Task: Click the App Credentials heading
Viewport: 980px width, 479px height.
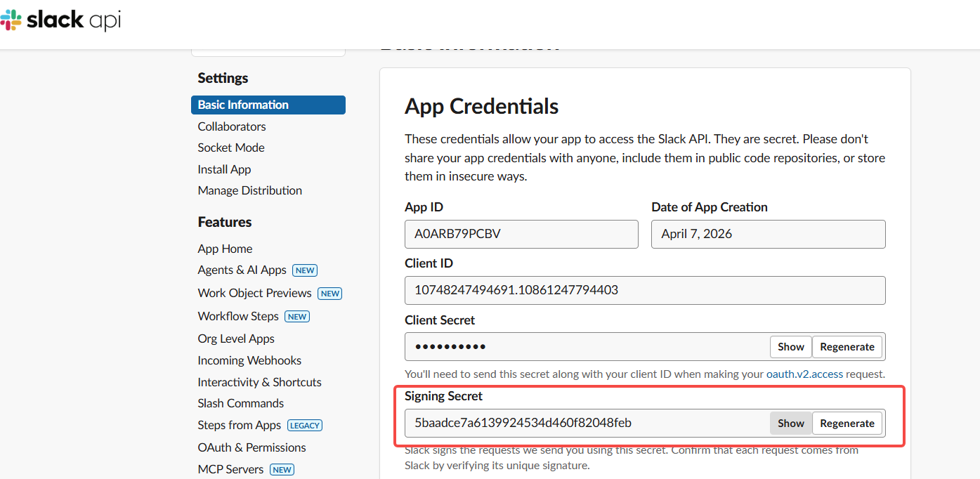Action: pyautogui.click(x=482, y=107)
